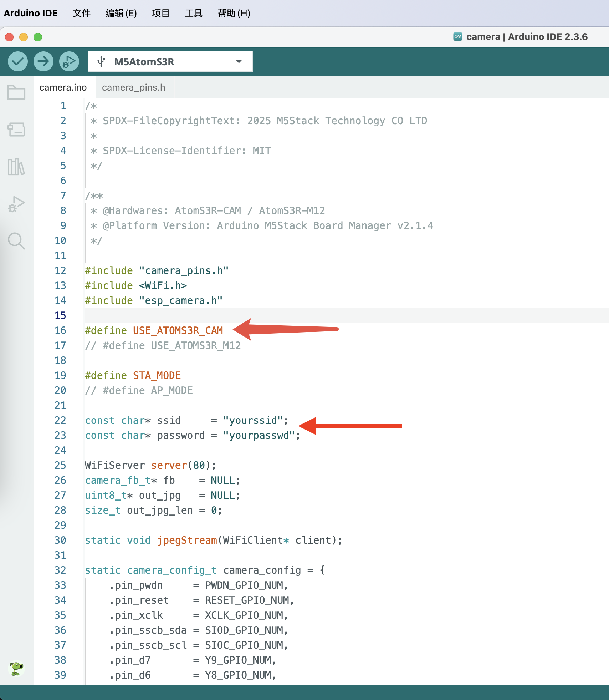Screen dimensions: 609x700
Task: Click the Upload arrow button
Action: (43, 61)
